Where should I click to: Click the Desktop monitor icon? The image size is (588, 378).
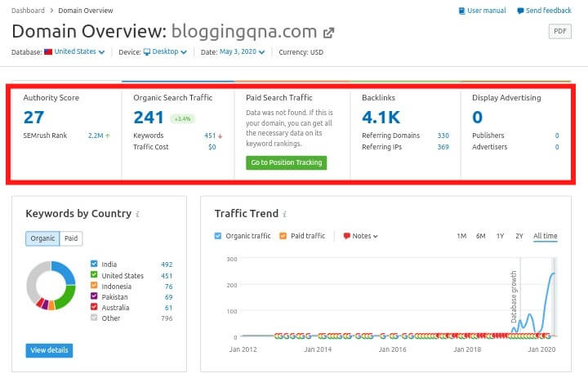click(x=147, y=51)
